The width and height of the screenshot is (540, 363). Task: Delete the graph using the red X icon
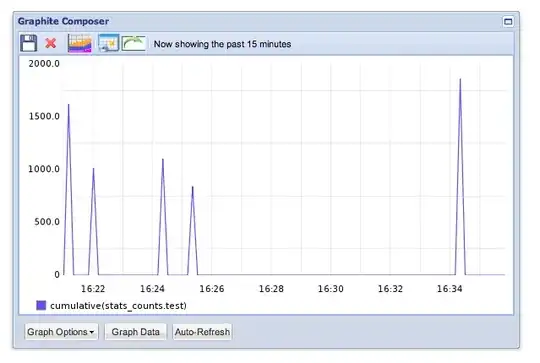[51, 43]
